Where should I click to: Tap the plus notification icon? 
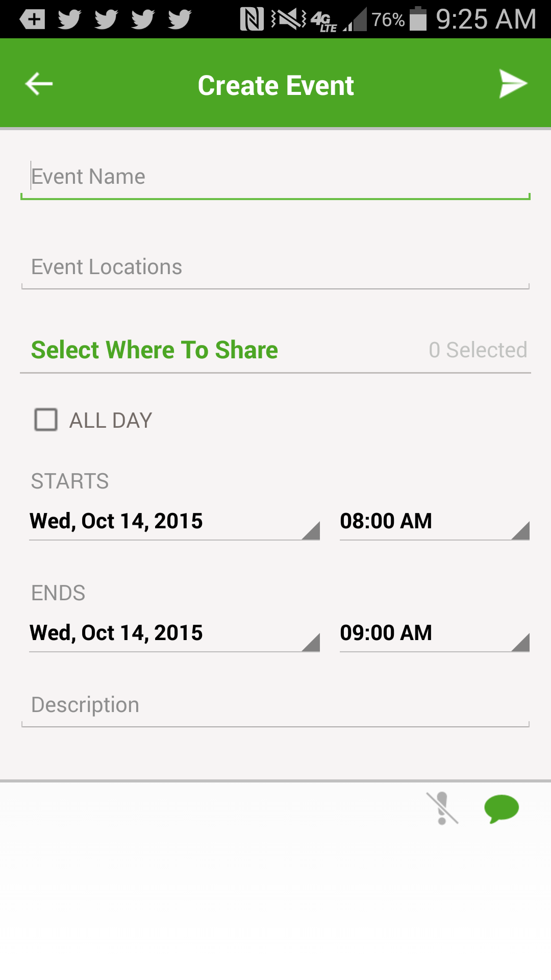(x=33, y=19)
